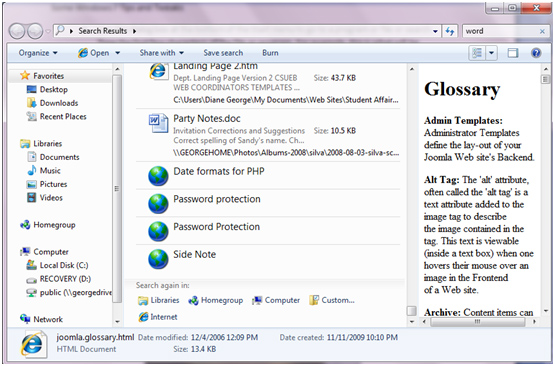Search again in Libraries

pyautogui.click(x=159, y=300)
